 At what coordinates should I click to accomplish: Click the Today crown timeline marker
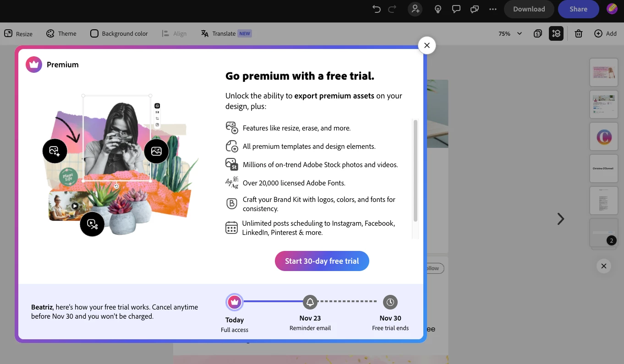(235, 302)
